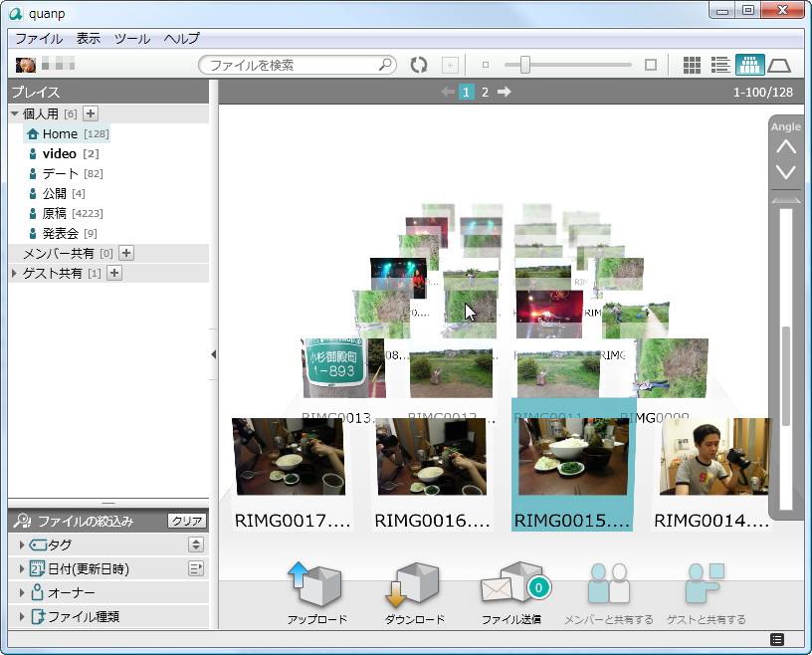Click the user avatar picture
This screenshot has height=655, width=812.
[x=26, y=65]
